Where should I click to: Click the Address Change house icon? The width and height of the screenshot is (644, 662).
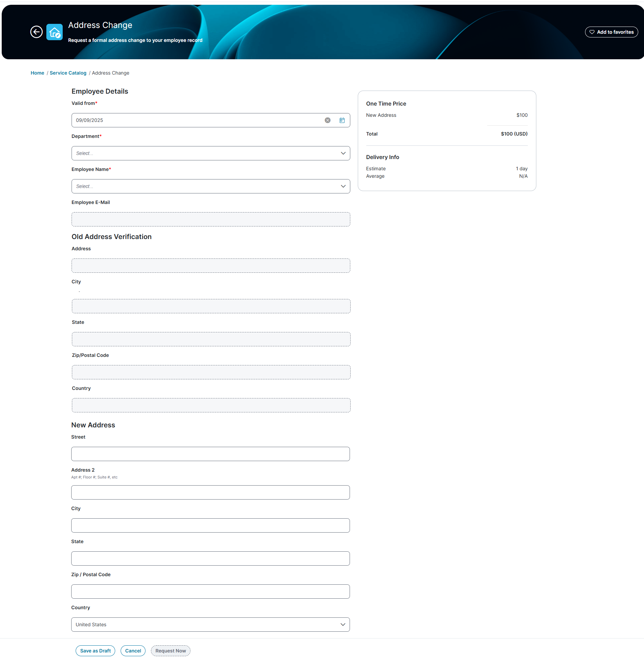click(x=55, y=32)
